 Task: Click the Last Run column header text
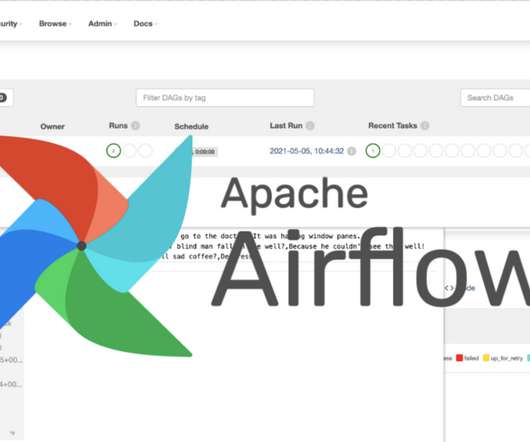(286, 125)
